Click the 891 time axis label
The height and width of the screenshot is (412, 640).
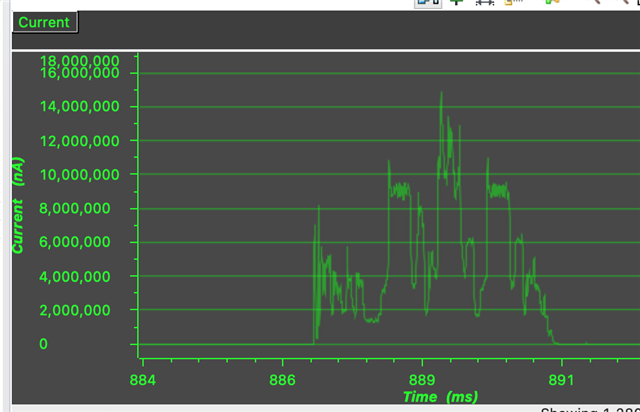[x=562, y=380]
